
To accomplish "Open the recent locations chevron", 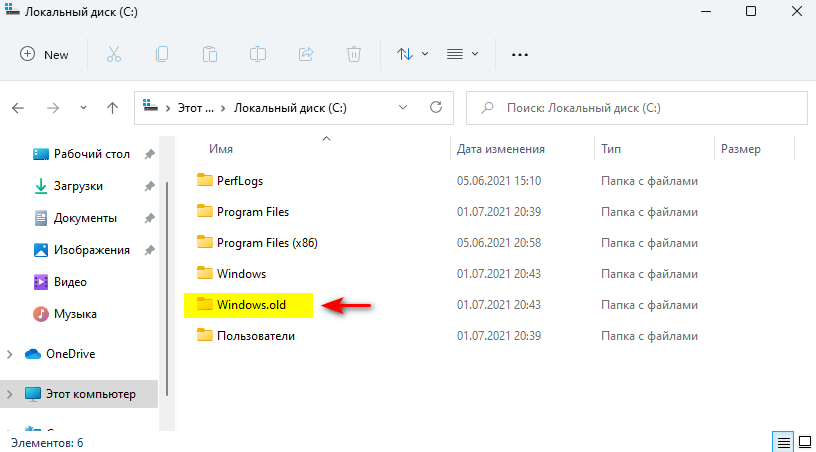I will 83,108.
